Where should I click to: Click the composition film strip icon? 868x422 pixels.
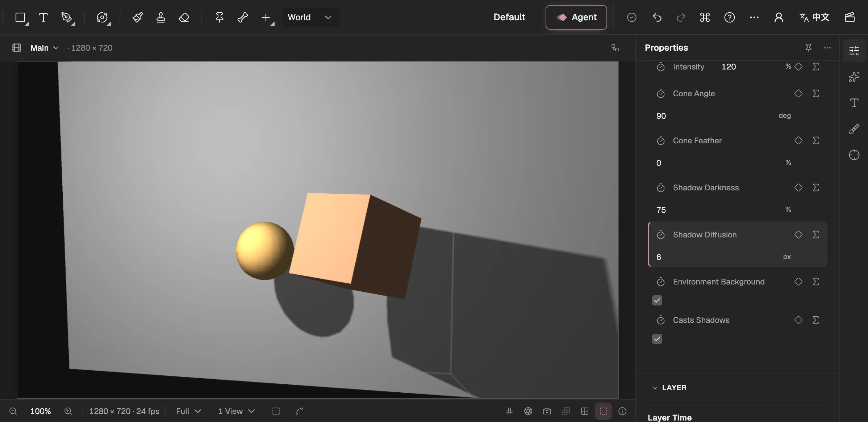point(17,48)
